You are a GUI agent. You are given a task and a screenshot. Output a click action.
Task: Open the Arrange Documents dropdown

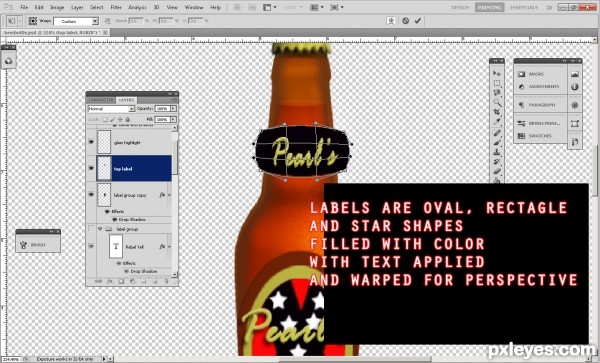click(x=317, y=7)
